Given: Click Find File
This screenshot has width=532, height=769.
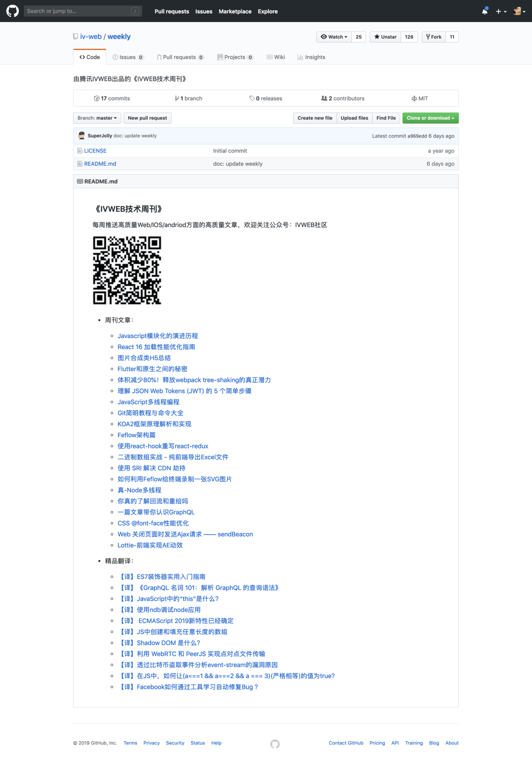Looking at the screenshot, I should [x=386, y=118].
